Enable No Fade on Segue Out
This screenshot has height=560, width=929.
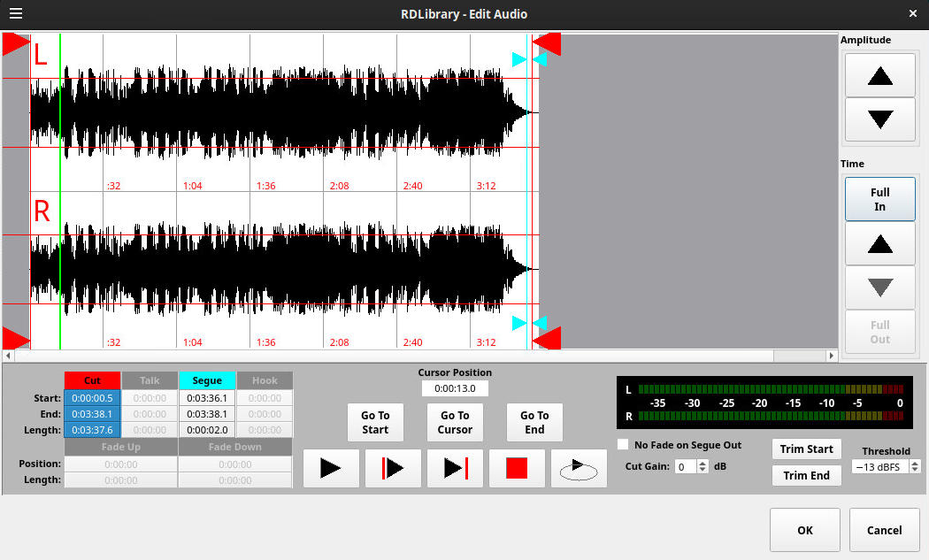coord(623,444)
